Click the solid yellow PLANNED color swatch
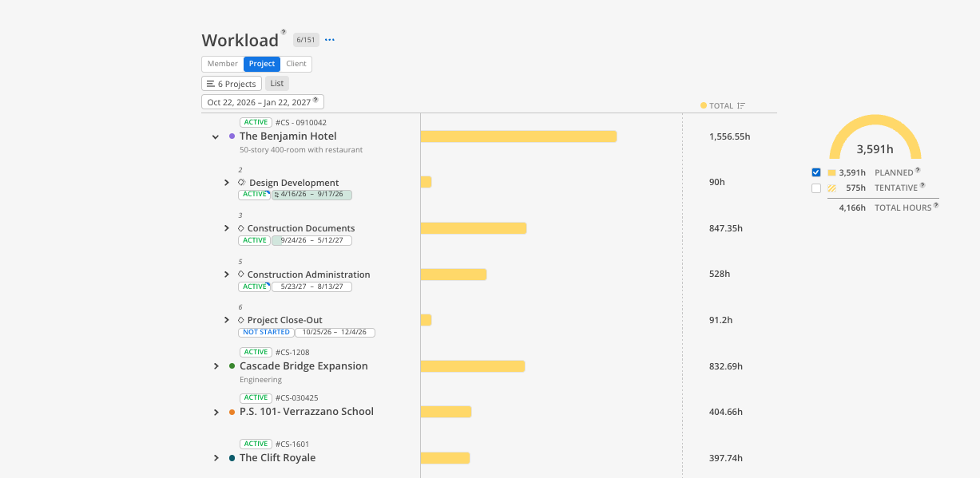 pos(831,172)
